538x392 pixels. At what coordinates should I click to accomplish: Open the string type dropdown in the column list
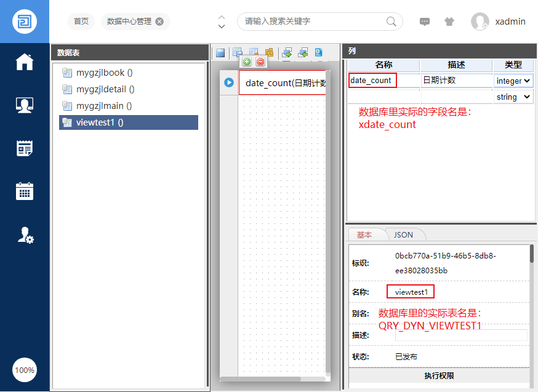tap(513, 97)
